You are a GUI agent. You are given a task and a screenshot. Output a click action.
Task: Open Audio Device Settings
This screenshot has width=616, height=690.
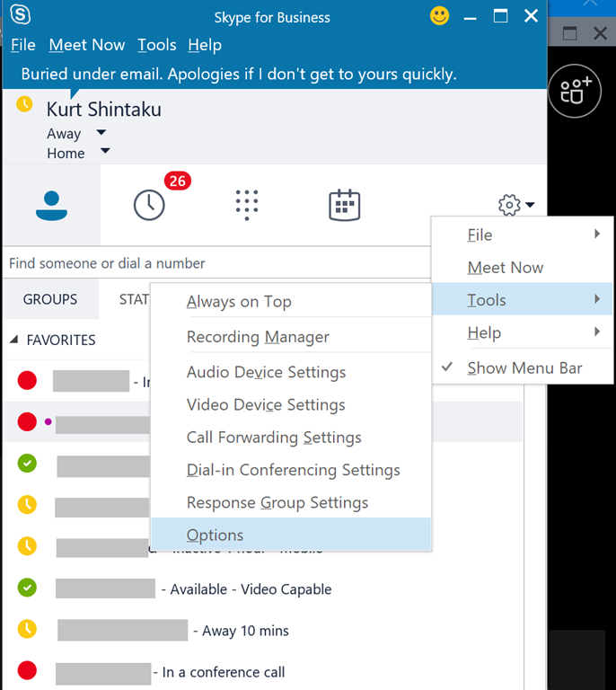[x=266, y=372]
